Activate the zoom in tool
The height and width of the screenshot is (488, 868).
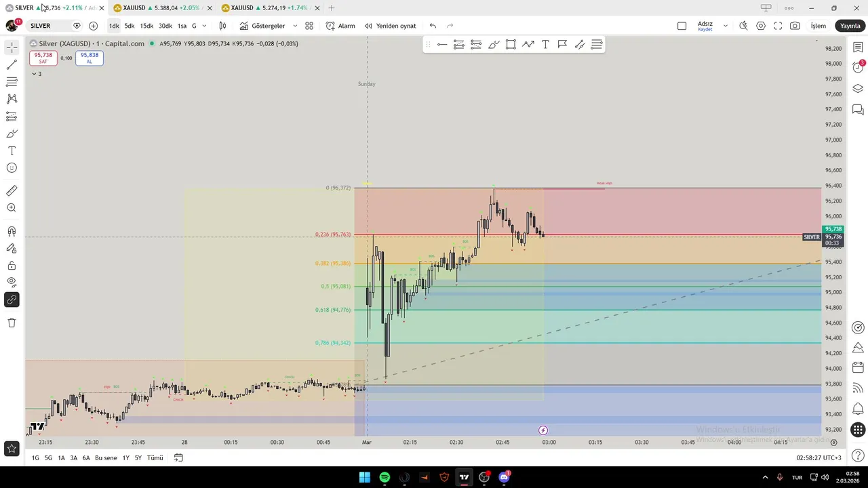[12, 208]
